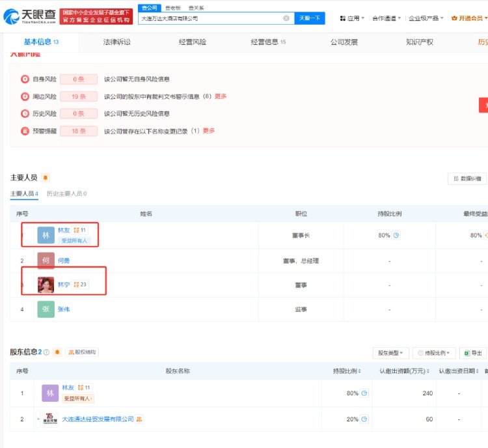
Task: Click the Tianyancha logo
Action: pos(29,16)
